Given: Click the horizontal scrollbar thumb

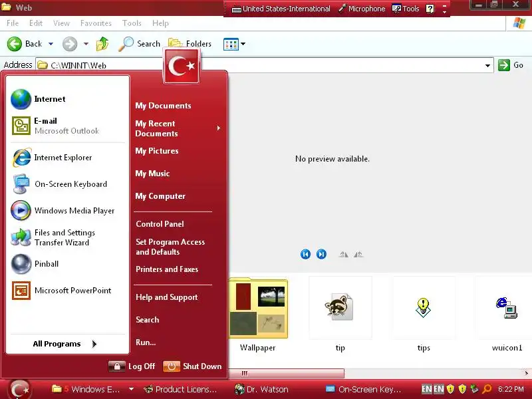Looking at the screenshot, I should click(x=287, y=373).
